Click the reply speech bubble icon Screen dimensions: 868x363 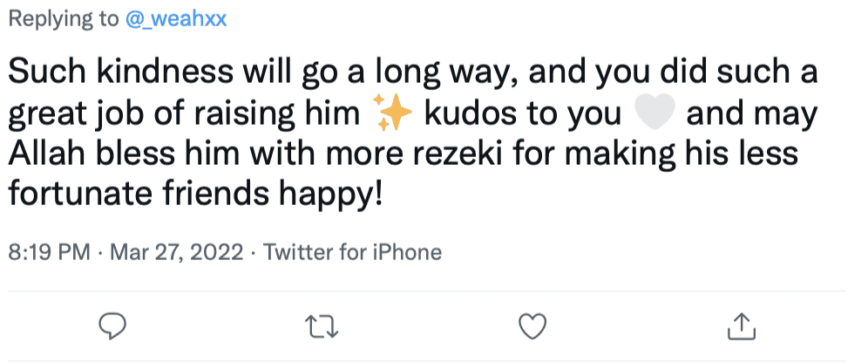112,326
